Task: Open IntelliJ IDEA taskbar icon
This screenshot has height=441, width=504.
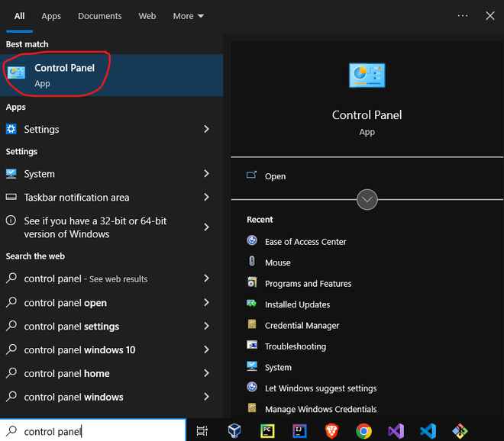Action: point(299,431)
